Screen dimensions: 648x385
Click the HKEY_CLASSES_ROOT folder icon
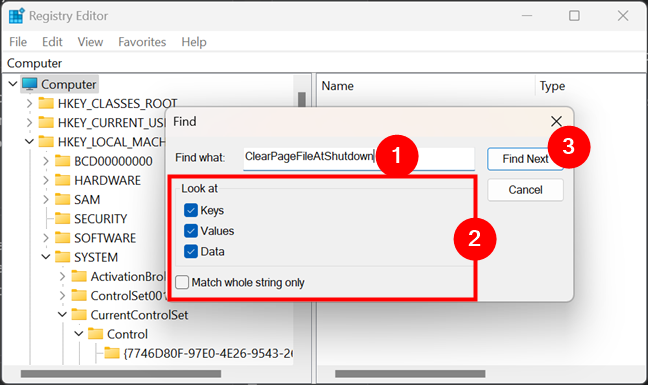coord(46,103)
